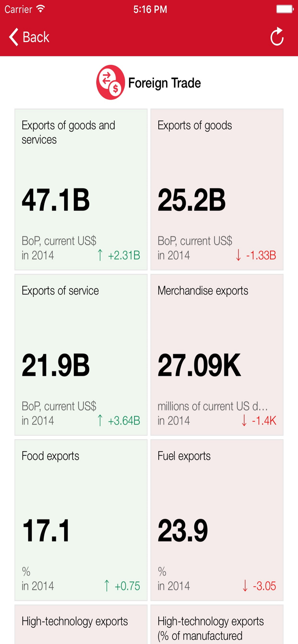Tap the Wi-Fi status icon

pos(41,9)
